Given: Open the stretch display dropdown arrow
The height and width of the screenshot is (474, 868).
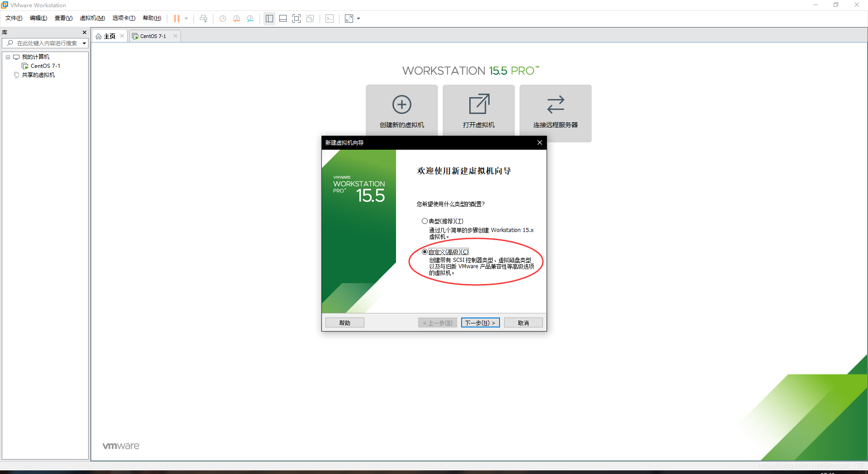Looking at the screenshot, I should 359,19.
